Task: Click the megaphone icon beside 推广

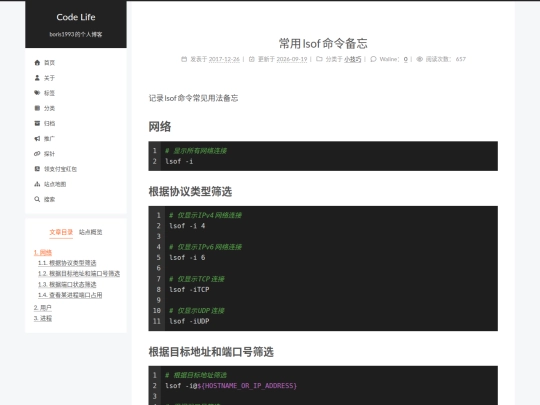Action: [37, 138]
